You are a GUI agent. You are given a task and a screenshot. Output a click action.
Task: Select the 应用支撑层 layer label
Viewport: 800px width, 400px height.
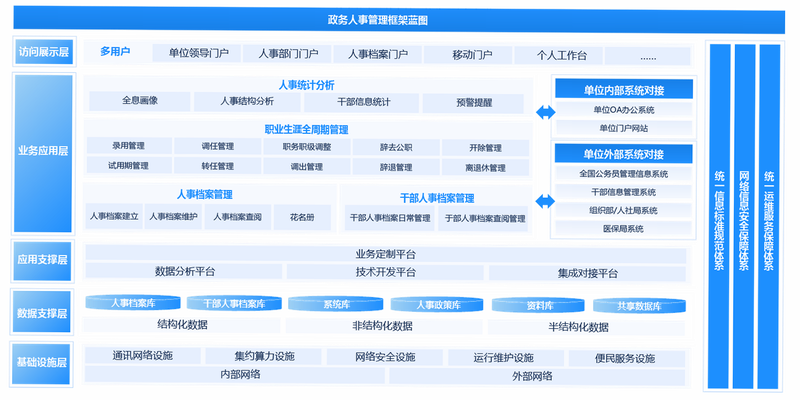pos(43,260)
